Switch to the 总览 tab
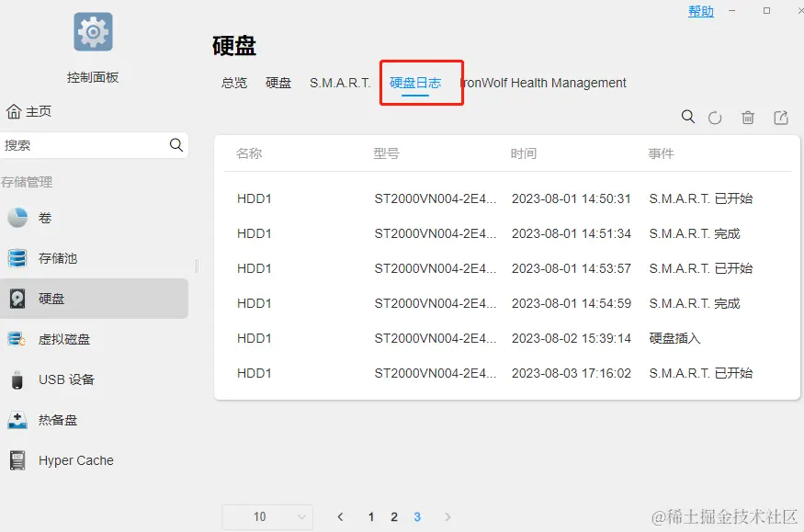 (234, 83)
